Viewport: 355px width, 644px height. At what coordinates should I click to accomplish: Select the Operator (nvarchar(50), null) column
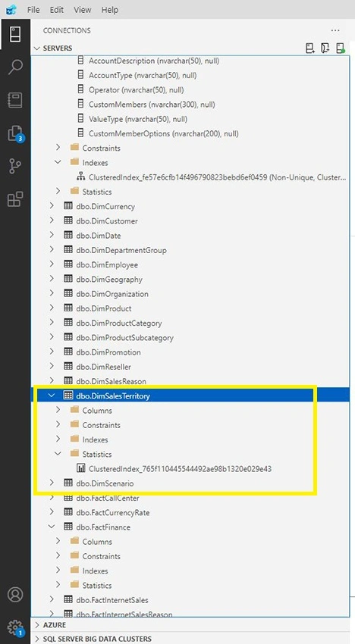pos(136,89)
